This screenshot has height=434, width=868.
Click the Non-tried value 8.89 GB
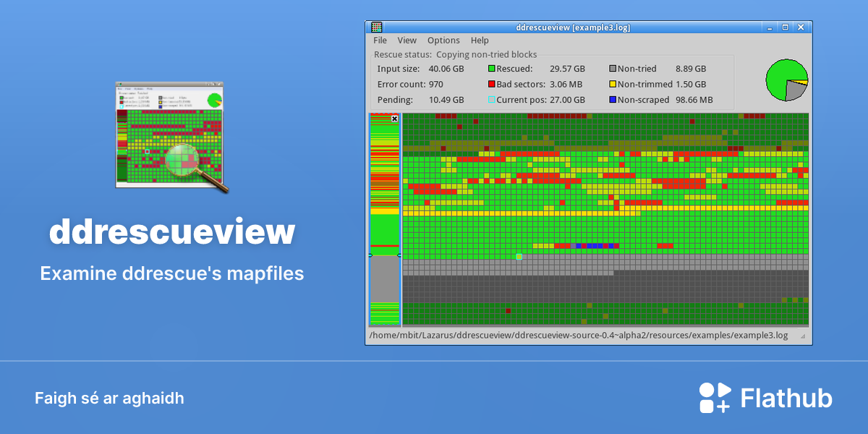691,69
